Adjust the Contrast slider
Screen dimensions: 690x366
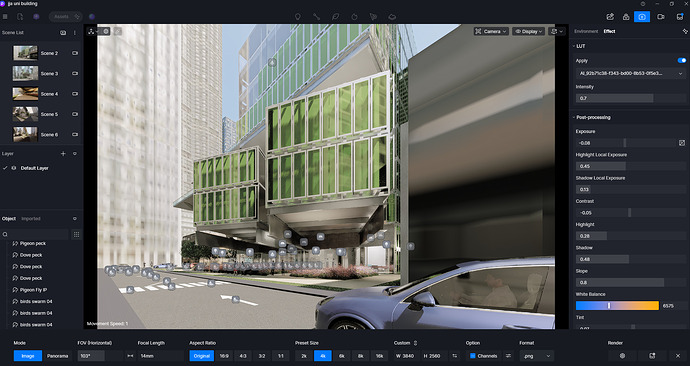click(631, 212)
